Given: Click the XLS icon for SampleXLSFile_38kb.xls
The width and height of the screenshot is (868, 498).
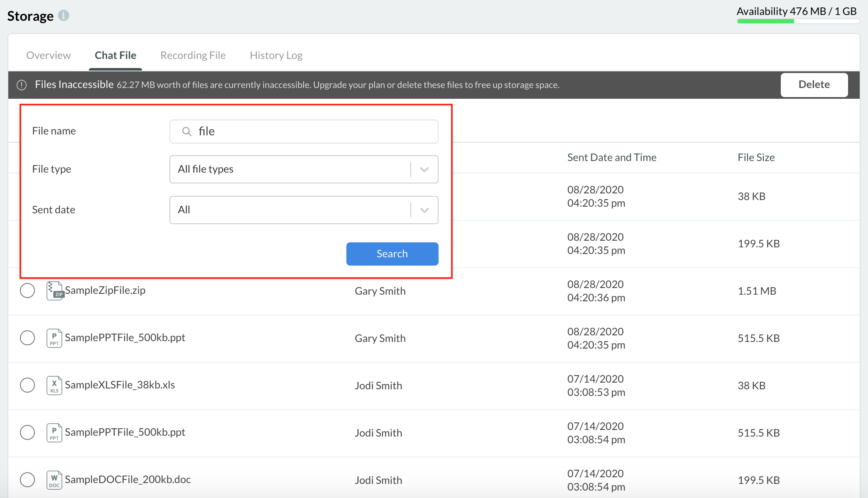Looking at the screenshot, I should click(x=54, y=385).
